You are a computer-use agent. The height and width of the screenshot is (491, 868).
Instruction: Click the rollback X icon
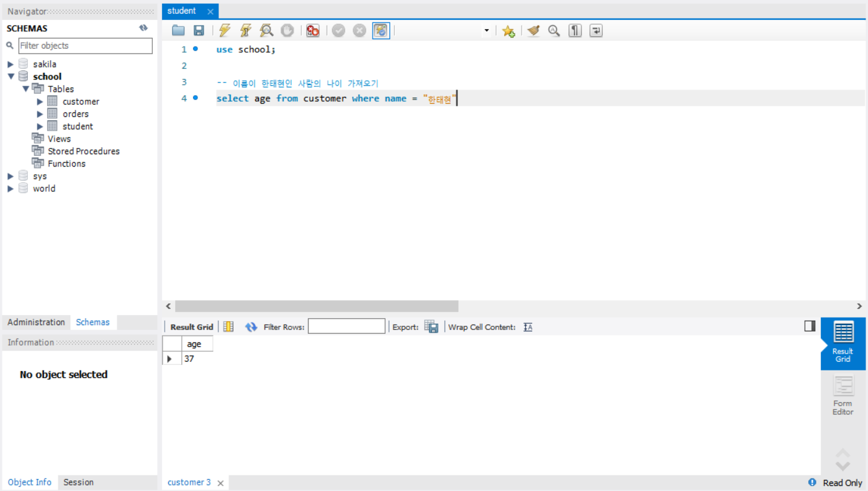(x=359, y=30)
